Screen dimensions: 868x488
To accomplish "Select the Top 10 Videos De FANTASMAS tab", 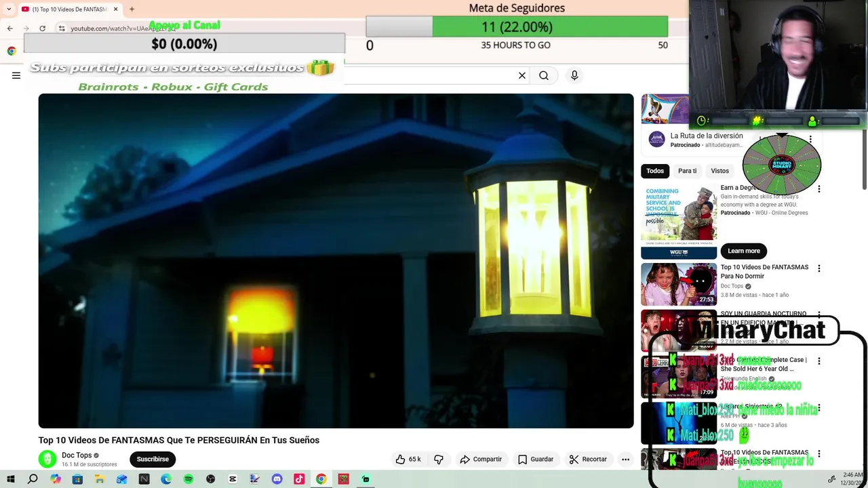I will (x=68, y=9).
